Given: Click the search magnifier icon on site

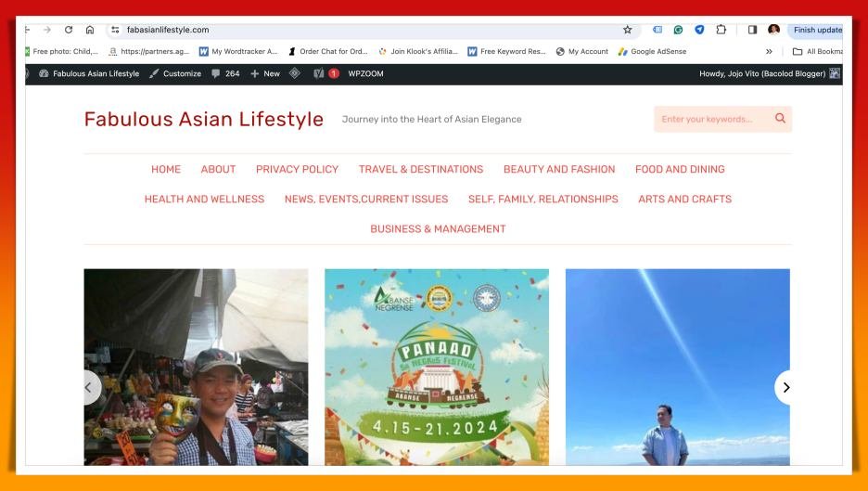Looking at the screenshot, I should click(x=780, y=119).
